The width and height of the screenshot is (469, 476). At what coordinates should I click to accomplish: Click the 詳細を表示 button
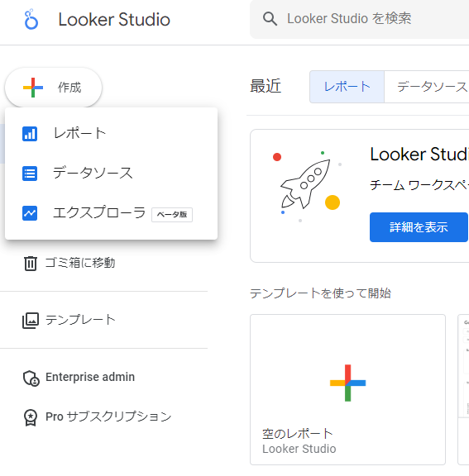(x=419, y=227)
